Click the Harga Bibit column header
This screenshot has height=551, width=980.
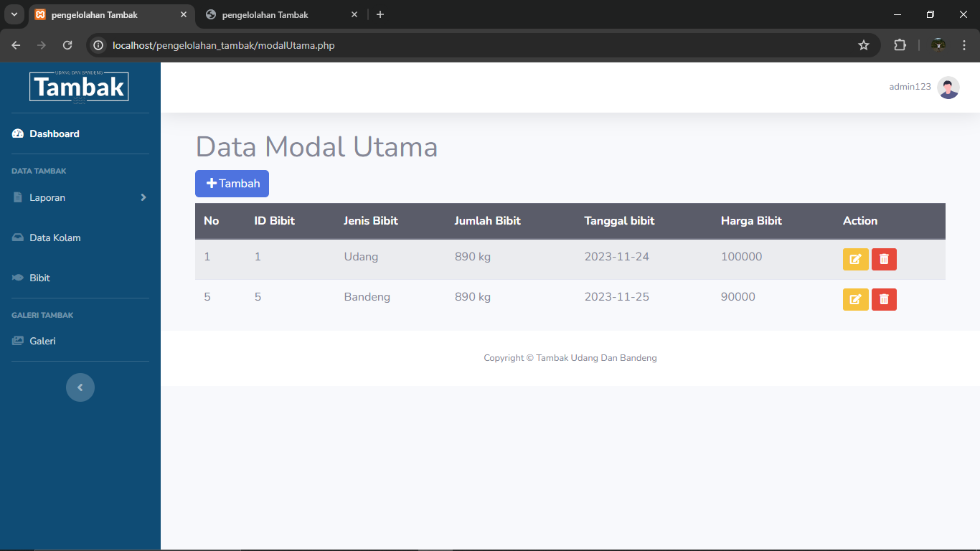click(x=751, y=221)
